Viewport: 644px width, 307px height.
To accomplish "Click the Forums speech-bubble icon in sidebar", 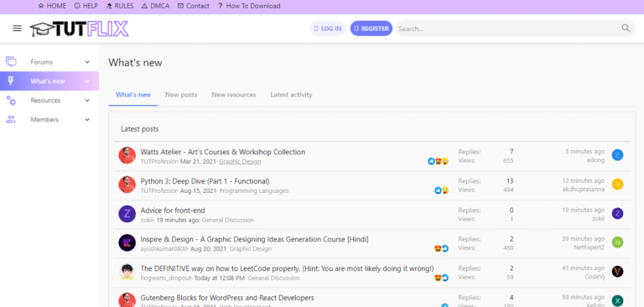I will 11,62.
